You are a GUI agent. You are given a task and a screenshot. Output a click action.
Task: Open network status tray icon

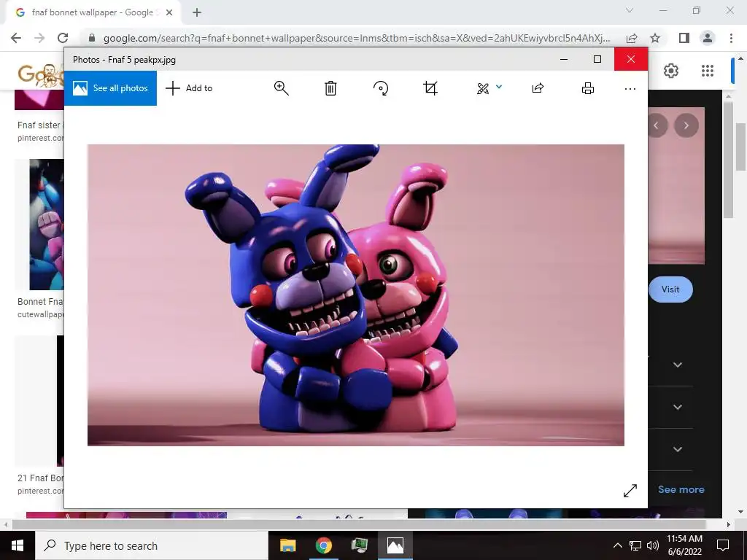point(635,545)
